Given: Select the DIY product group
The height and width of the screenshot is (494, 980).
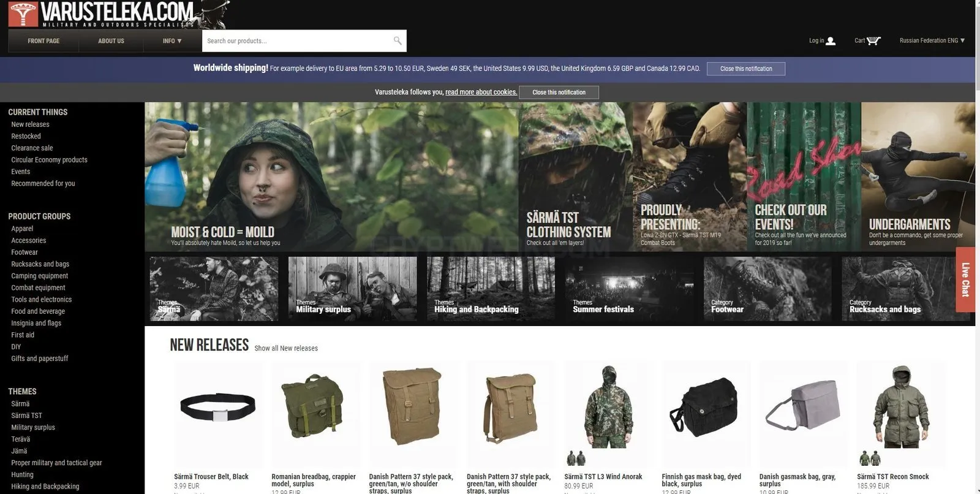Looking at the screenshot, I should pyautogui.click(x=16, y=347).
